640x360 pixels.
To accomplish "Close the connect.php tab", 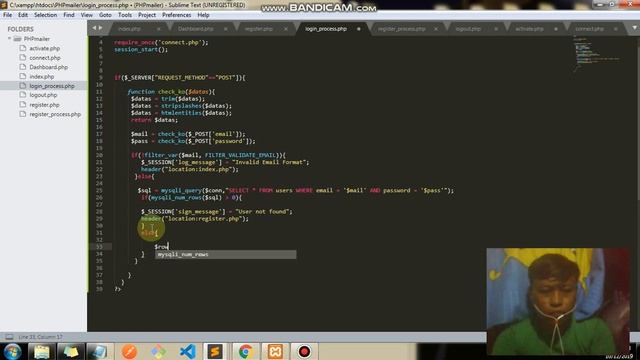I will (x=616, y=29).
